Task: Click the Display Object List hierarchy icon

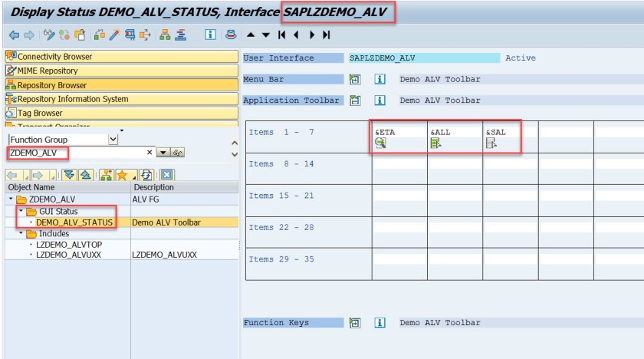Action: pyautogui.click(x=165, y=35)
